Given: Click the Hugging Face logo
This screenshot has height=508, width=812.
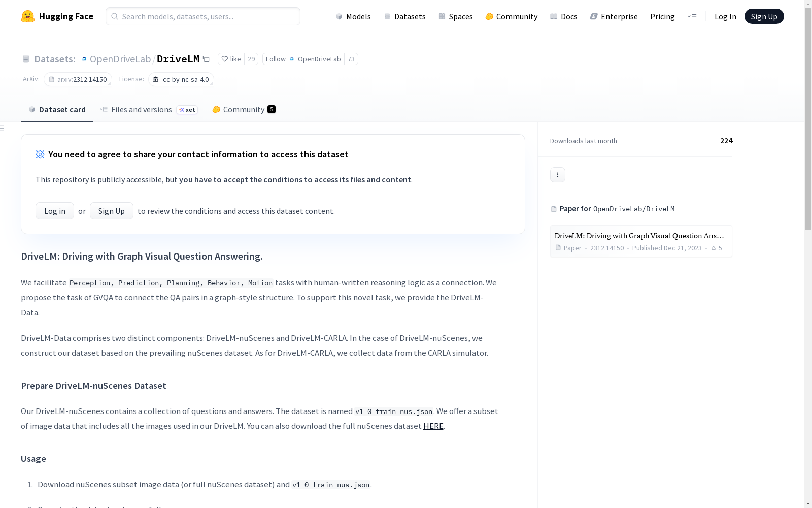Looking at the screenshot, I should click(57, 16).
